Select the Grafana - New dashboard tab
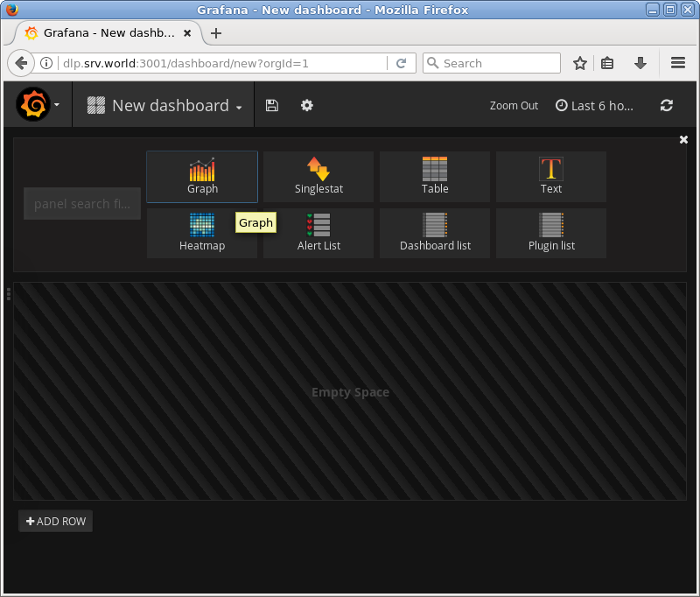The height and width of the screenshot is (597, 700). pyautogui.click(x=108, y=33)
